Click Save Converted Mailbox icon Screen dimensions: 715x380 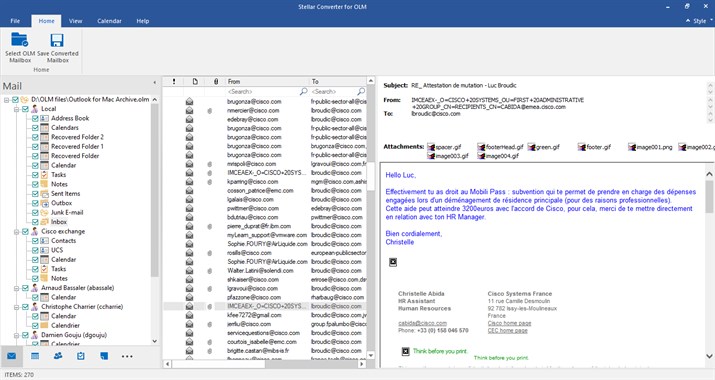click(57, 40)
